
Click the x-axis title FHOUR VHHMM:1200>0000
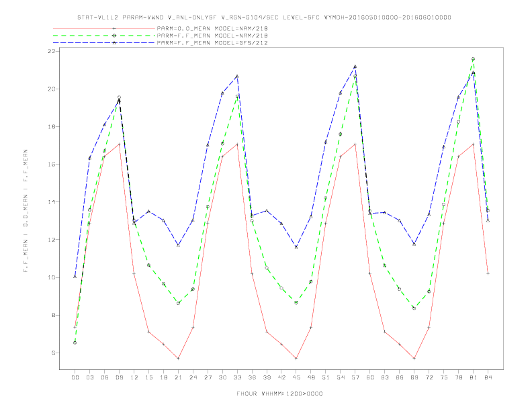[279, 394]
